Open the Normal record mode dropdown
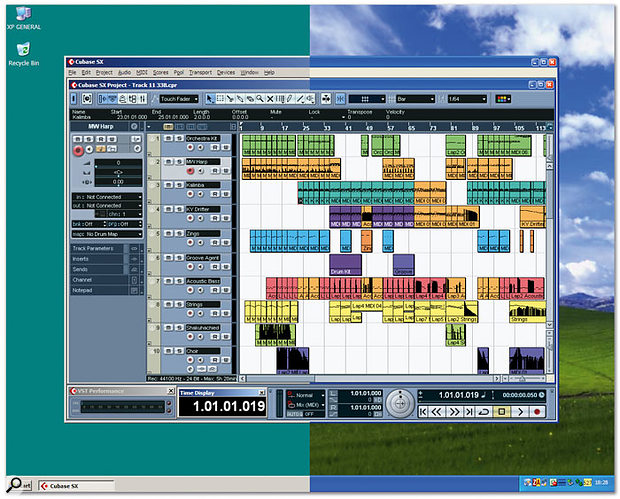The width and height of the screenshot is (620, 499). pos(306,395)
